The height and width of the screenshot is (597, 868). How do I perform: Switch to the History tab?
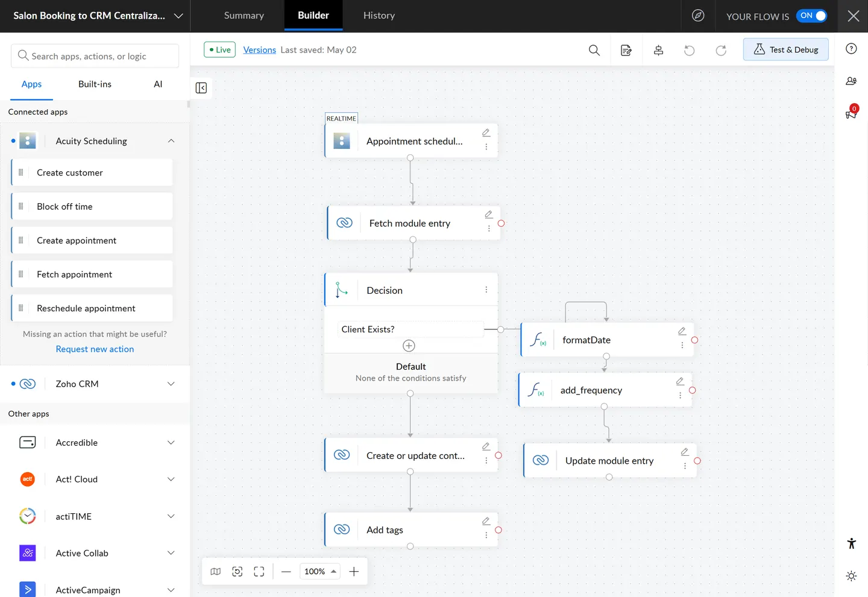(379, 16)
